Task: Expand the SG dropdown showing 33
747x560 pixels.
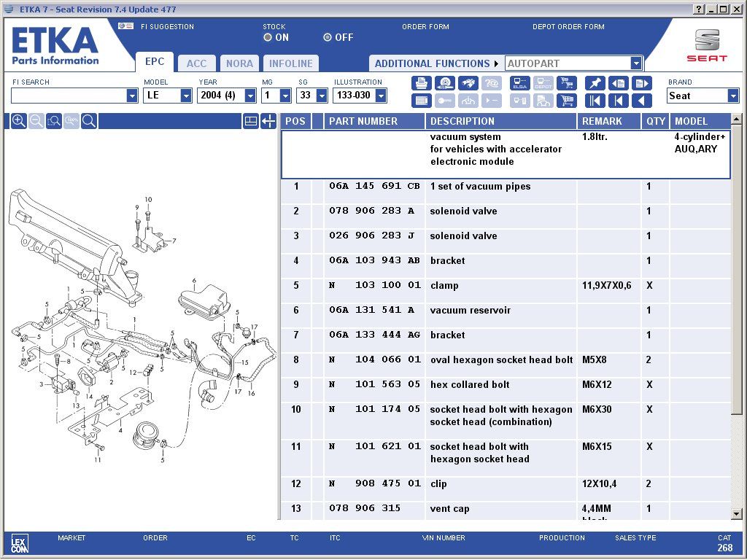Action: tap(322, 96)
